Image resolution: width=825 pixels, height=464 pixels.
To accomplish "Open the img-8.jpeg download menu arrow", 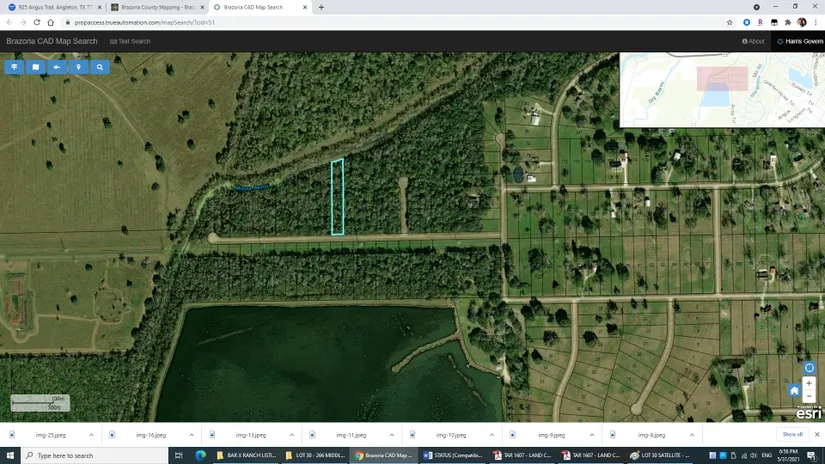I will (x=691, y=435).
